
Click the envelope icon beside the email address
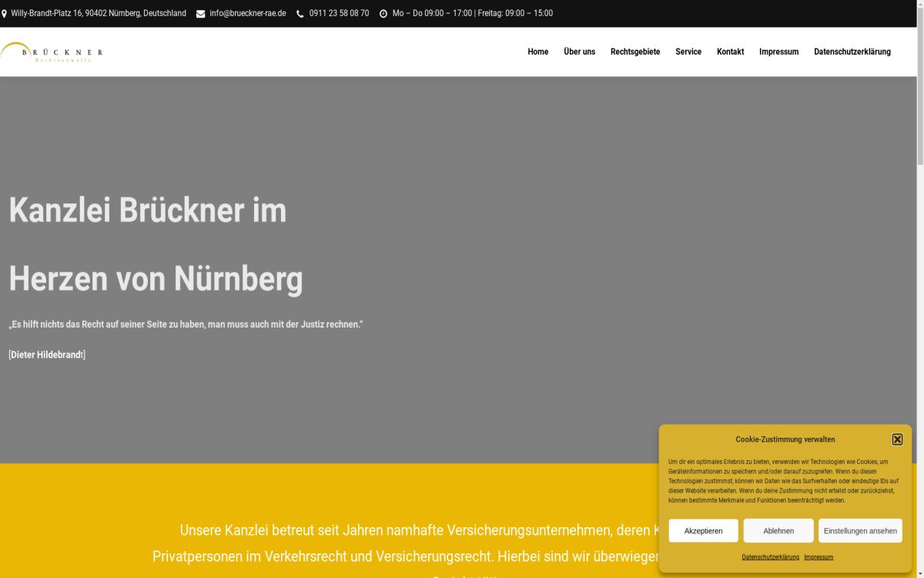point(199,13)
